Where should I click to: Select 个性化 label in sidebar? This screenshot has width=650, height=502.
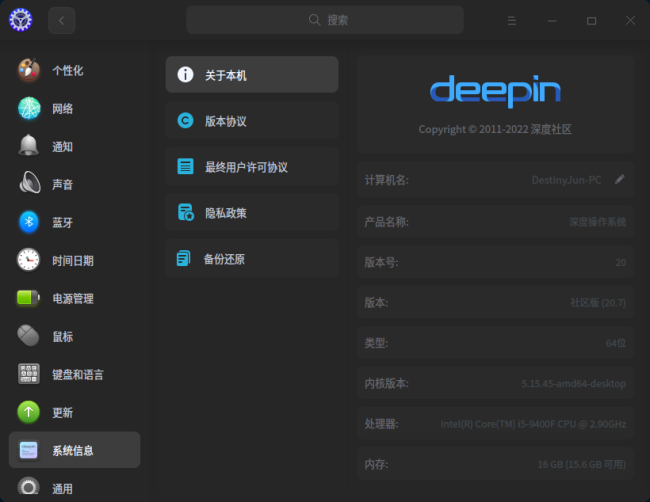[68, 70]
